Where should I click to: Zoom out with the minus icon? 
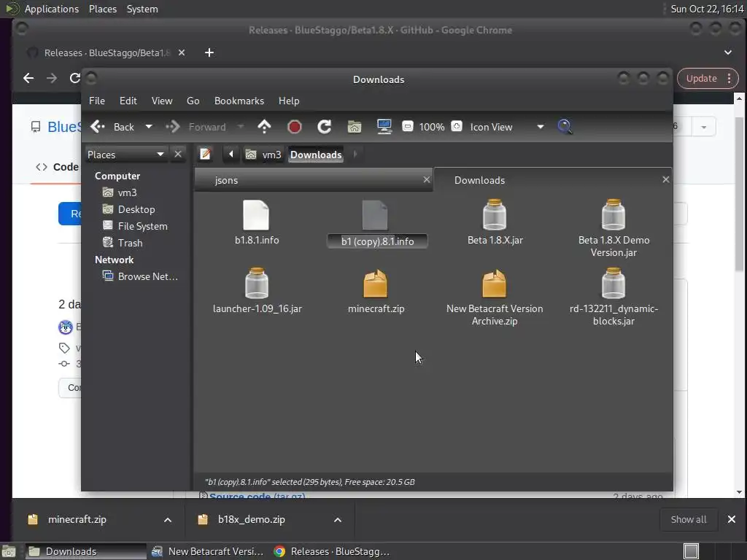pyautogui.click(x=407, y=127)
